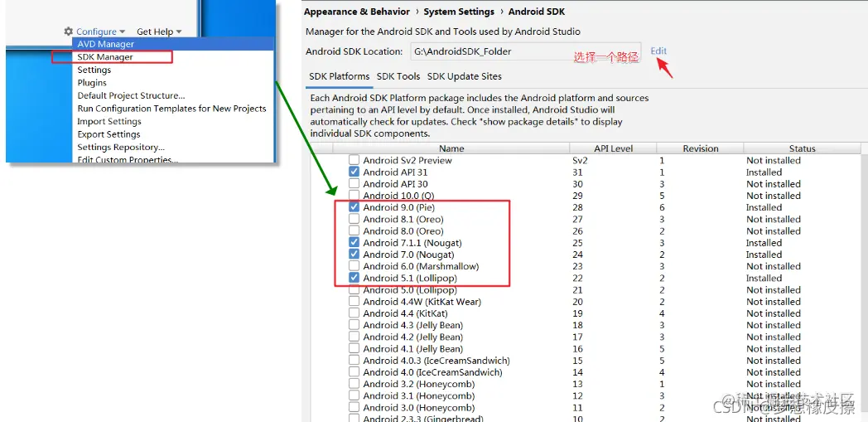Click the System Settings breadcrumb

459,12
